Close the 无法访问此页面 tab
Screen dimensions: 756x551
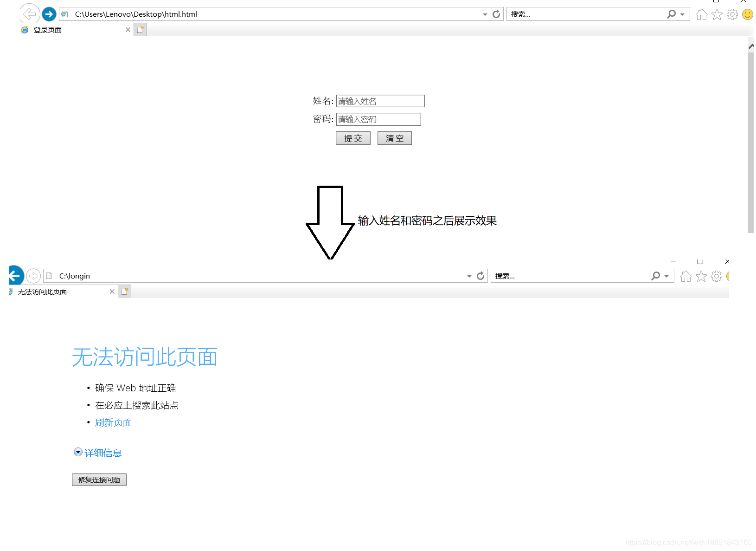pos(112,292)
